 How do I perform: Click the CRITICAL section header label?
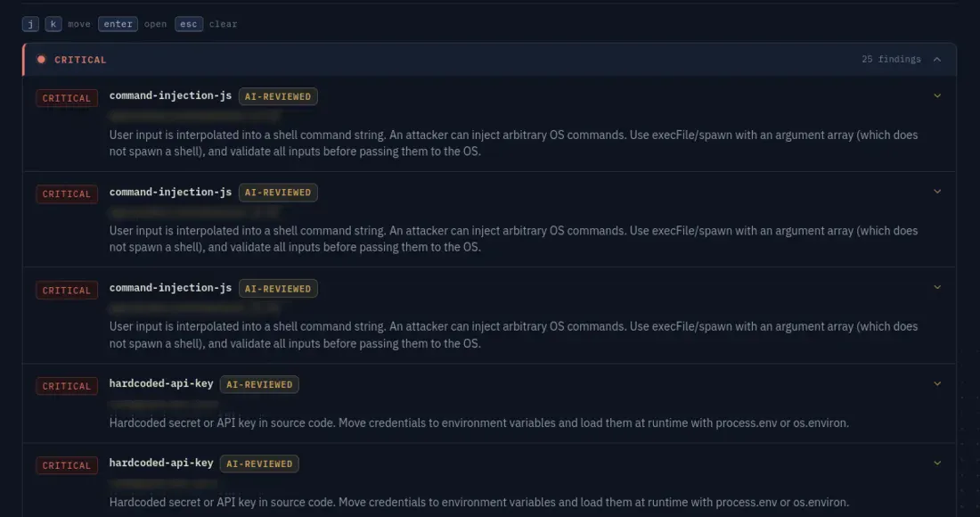pyautogui.click(x=80, y=60)
